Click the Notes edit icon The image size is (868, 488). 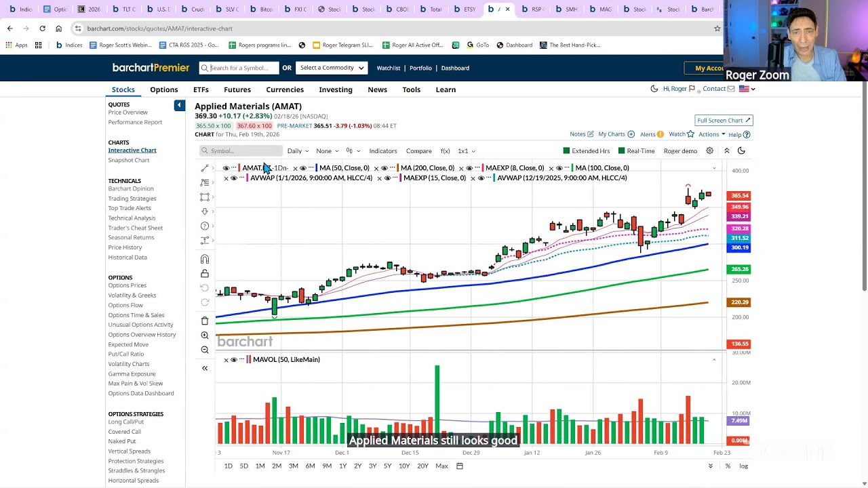(x=591, y=134)
